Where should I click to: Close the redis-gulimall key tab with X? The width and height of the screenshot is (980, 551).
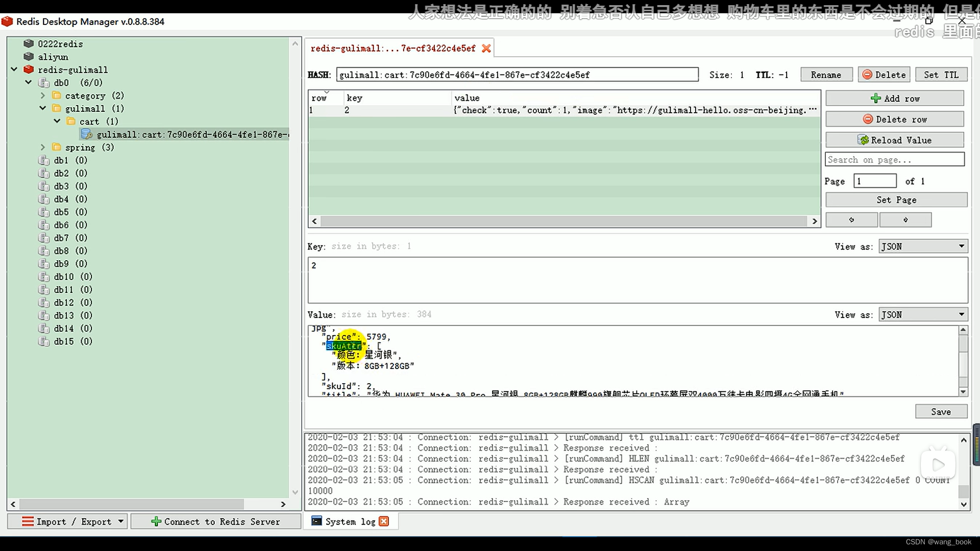click(x=486, y=48)
